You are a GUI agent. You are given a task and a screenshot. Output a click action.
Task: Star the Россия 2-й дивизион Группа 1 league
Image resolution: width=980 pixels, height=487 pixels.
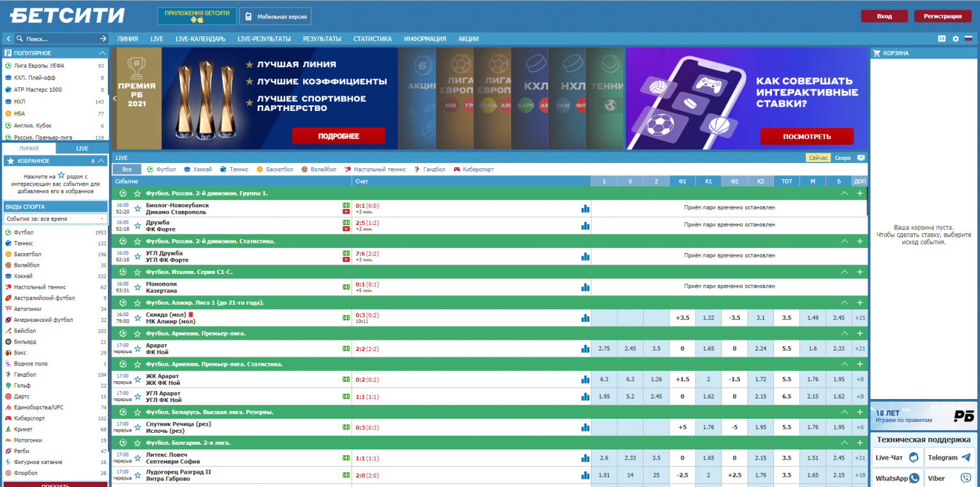click(x=137, y=193)
